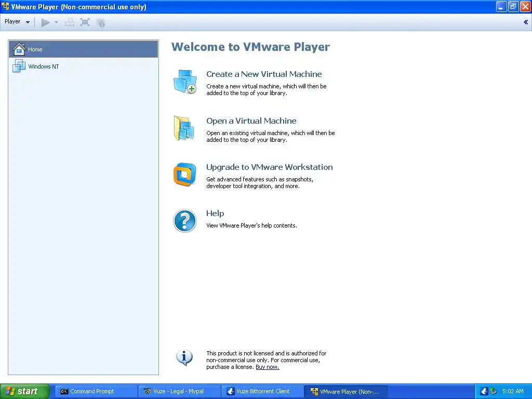Image resolution: width=532 pixels, height=399 pixels.
Task: Click the blue question mark Help icon
Action: (x=185, y=221)
